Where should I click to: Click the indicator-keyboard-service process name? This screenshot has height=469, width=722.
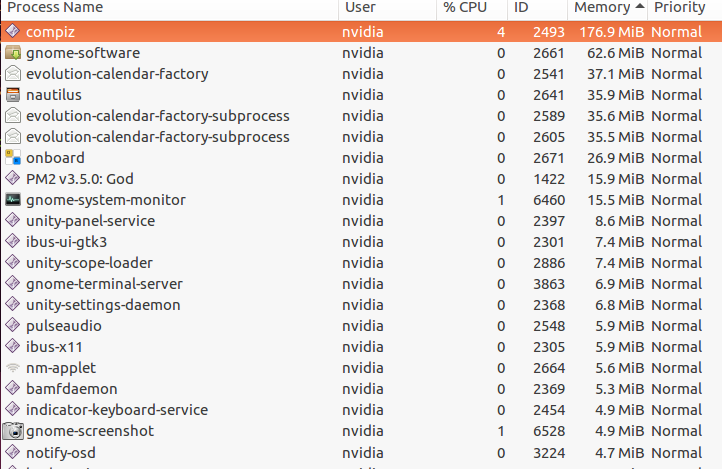[117, 410]
